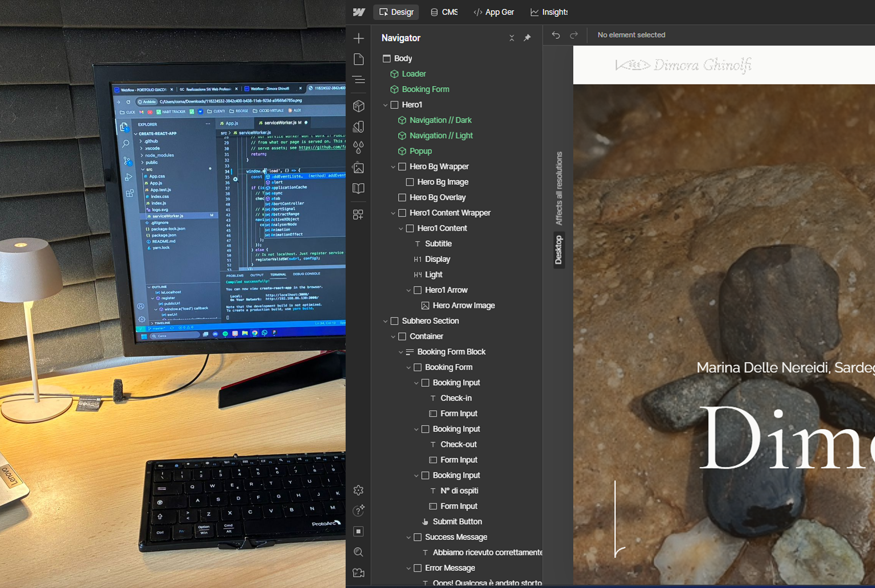Click the redo arrow icon
This screenshot has width=875, height=588.
coord(573,35)
